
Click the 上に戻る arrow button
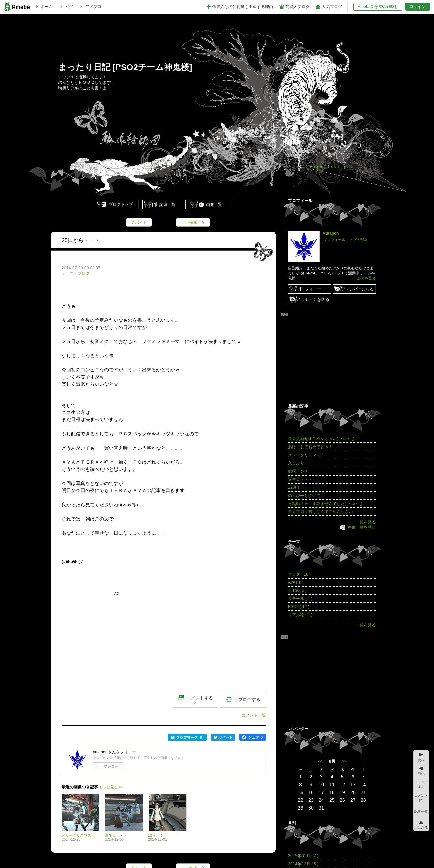pos(421,825)
